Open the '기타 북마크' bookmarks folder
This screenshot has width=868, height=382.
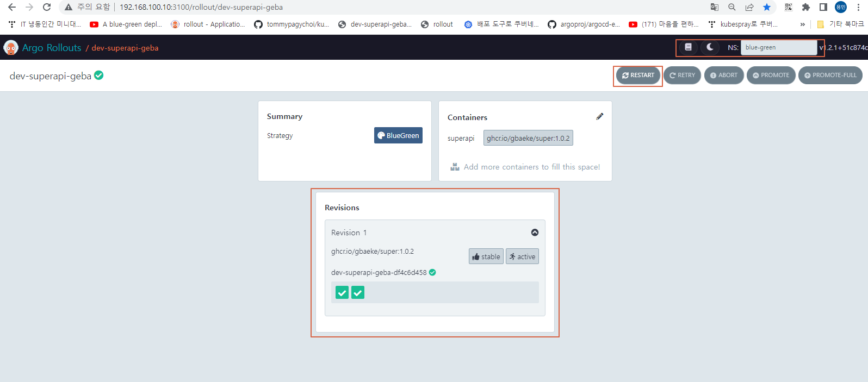840,24
